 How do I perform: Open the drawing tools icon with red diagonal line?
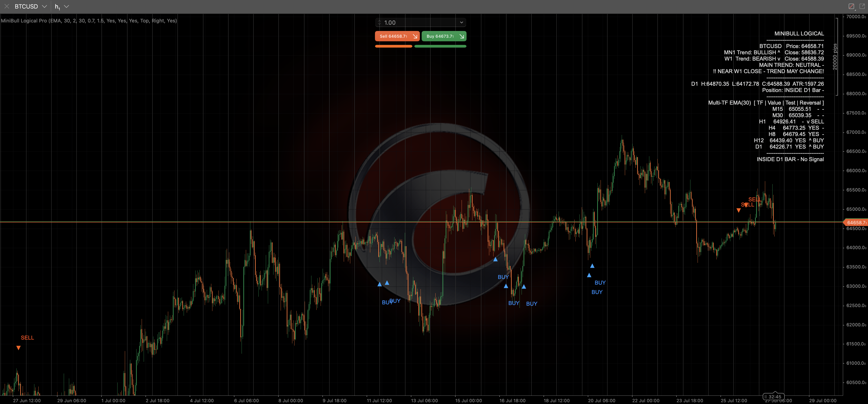point(851,7)
